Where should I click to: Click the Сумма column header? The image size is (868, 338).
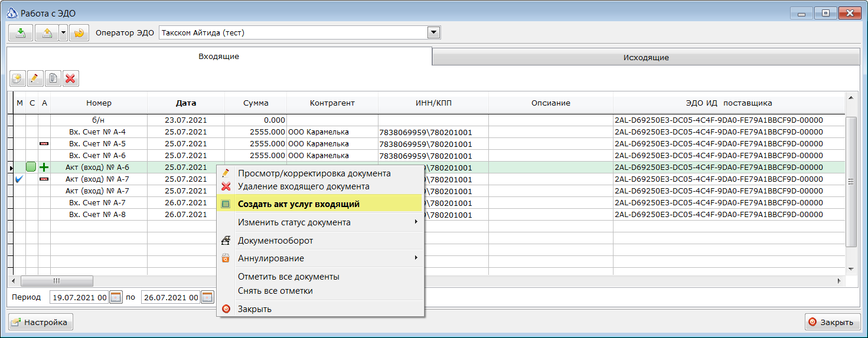(x=256, y=103)
